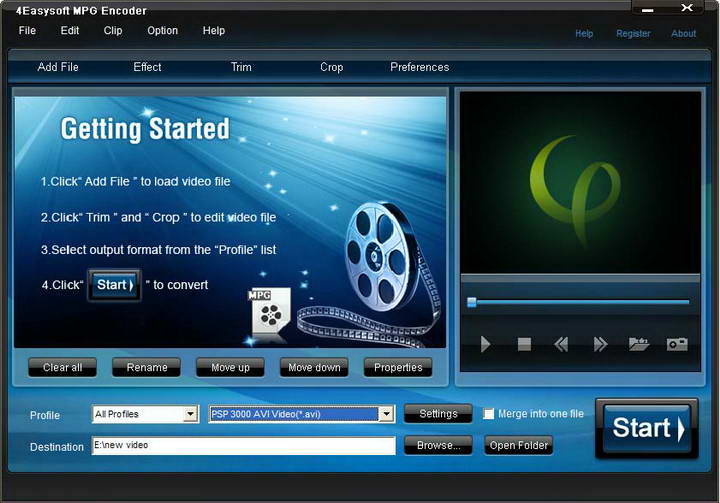This screenshot has height=503, width=720.
Task: Click the Properties button
Action: [398, 367]
